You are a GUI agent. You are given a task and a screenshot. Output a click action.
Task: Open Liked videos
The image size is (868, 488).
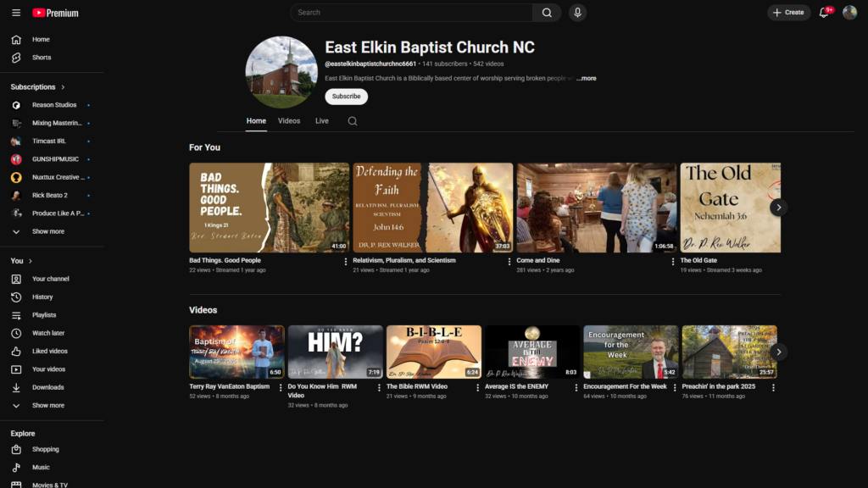click(52, 352)
